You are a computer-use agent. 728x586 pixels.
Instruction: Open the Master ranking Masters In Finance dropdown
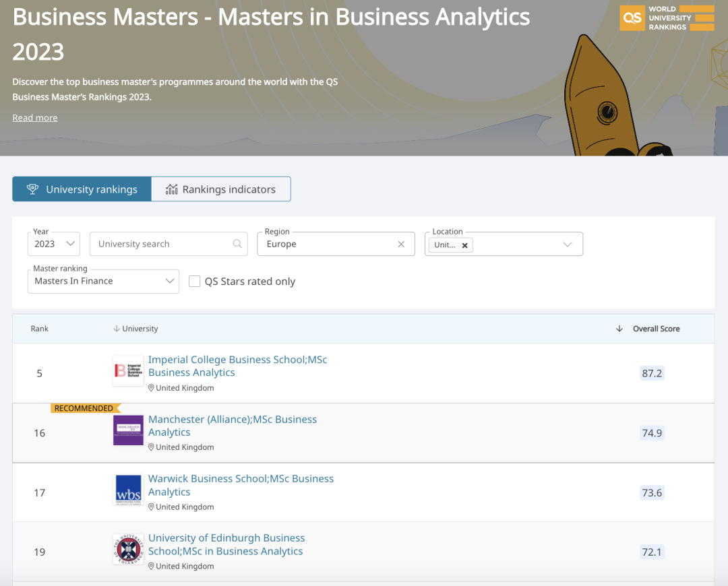(104, 281)
